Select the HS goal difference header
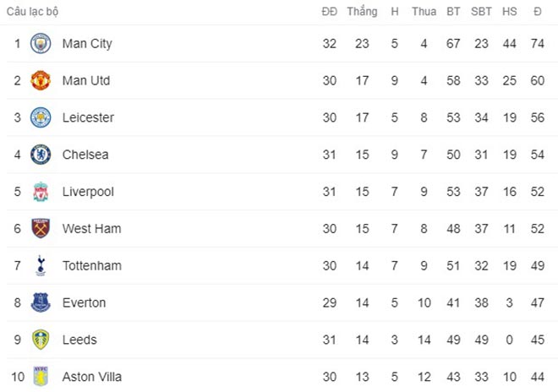This screenshot has width=558, height=392. click(509, 12)
